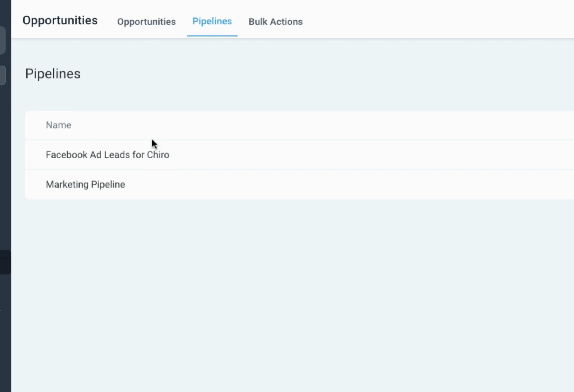Open the Marketing Pipeline entry

[85, 184]
